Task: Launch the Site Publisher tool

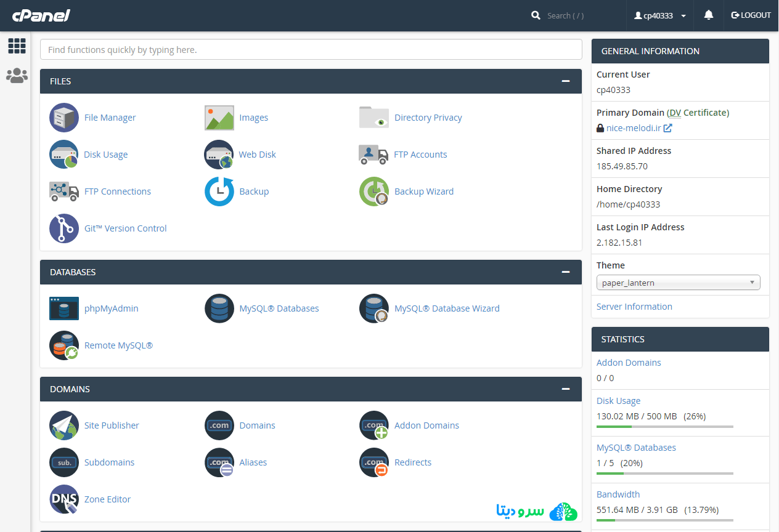Action: pos(63,425)
